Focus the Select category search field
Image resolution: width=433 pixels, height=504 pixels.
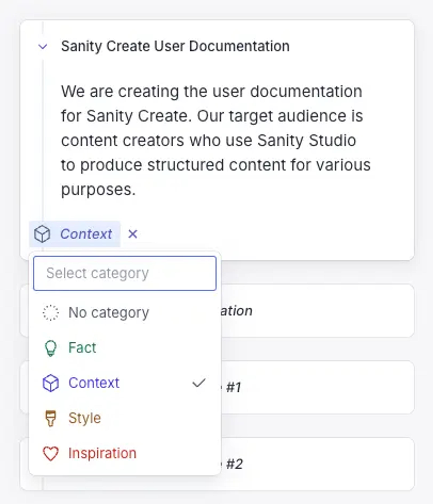[125, 273]
